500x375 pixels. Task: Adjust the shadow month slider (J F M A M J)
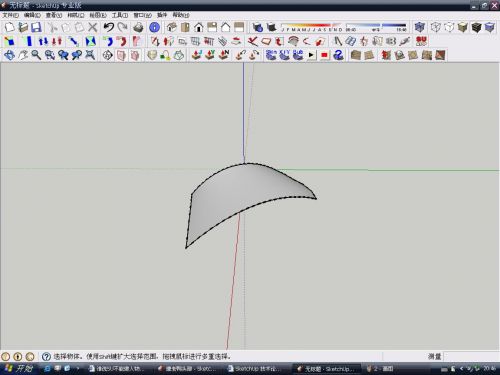point(312,27)
